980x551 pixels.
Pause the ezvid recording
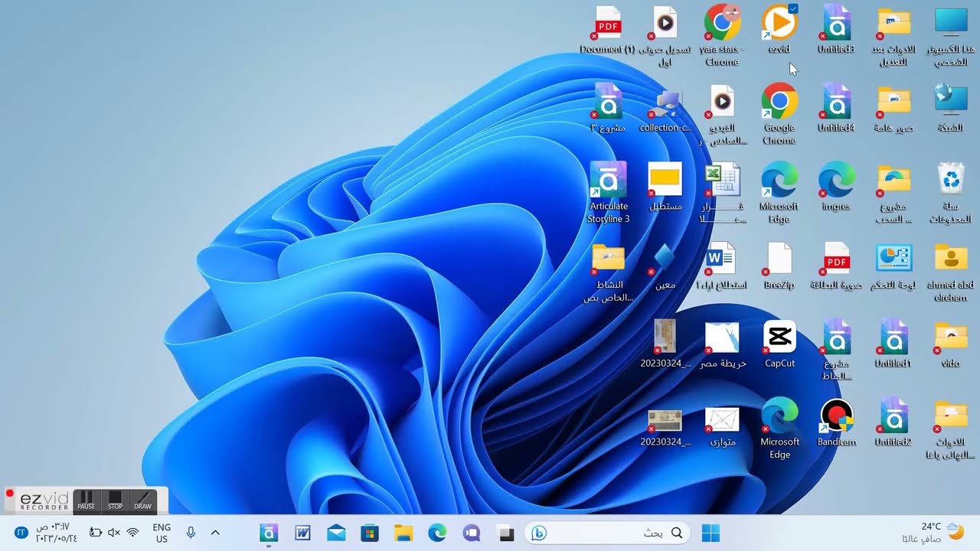[87, 500]
